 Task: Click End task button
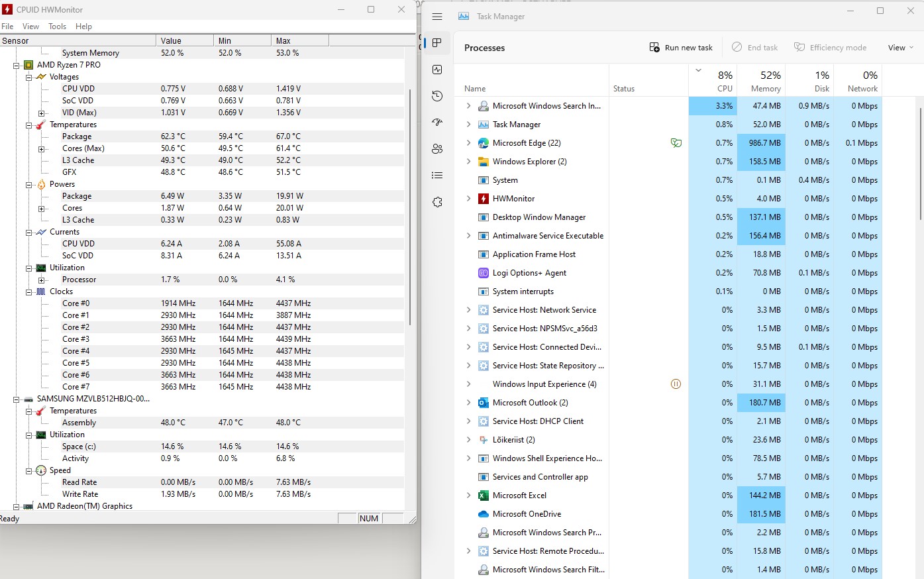click(x=754, y=48)
